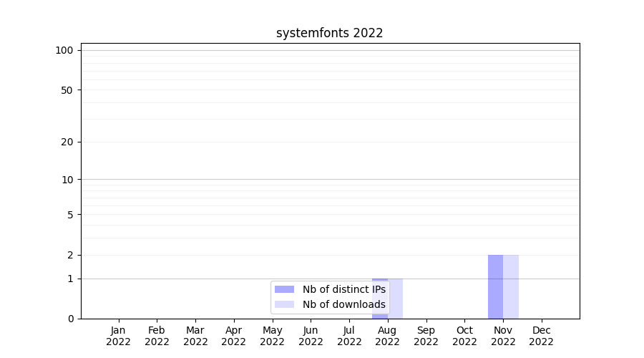Select the 'Jan 2022' x-axis label
The height and width of the screenshot is (358, 644).
pos(118,336)
